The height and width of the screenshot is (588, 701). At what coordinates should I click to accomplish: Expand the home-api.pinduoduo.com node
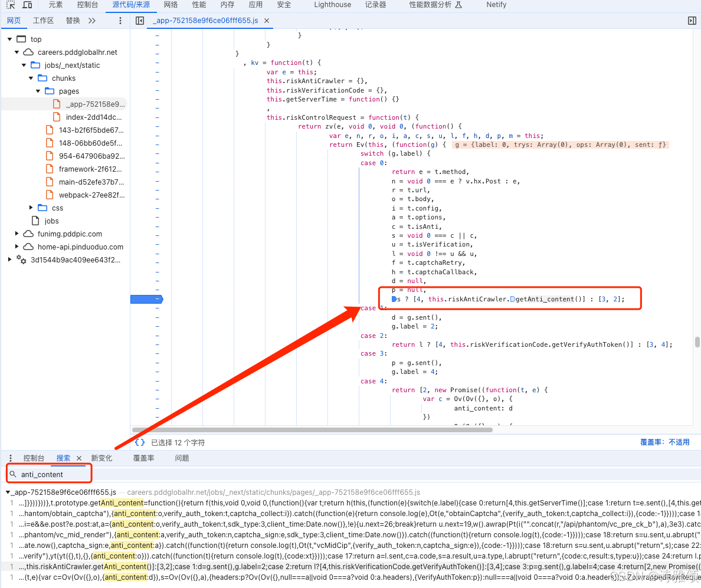click(17, 246)
